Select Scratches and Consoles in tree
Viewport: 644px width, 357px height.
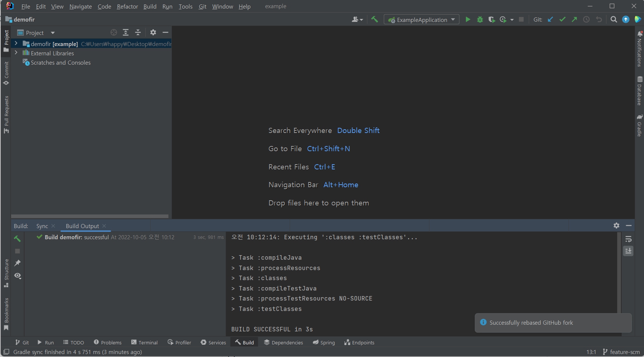pos(61,62)
